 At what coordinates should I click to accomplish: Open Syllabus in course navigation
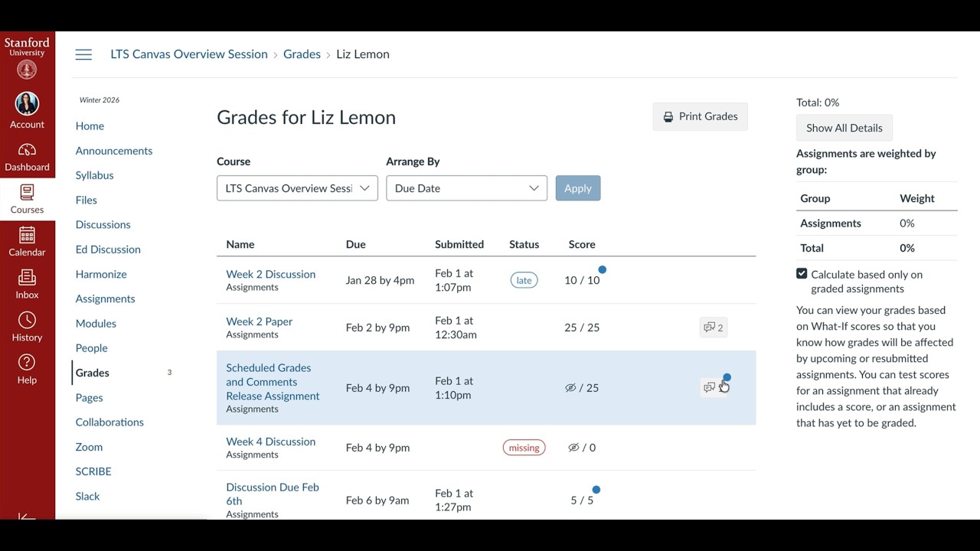pos(94,175)
